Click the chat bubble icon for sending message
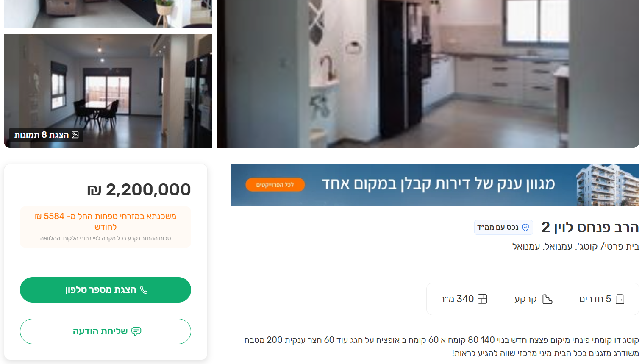 [136, 331]
